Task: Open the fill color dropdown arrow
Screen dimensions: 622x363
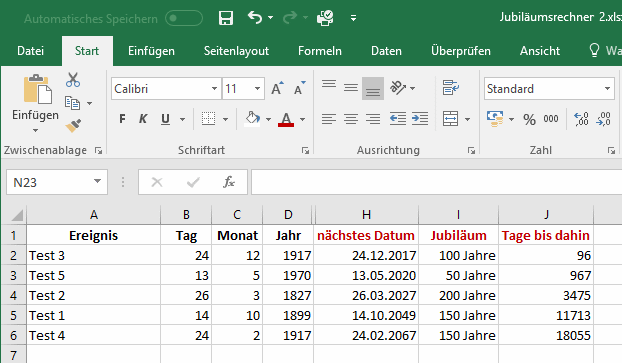Action: pyautogui.click(x=269, y=119)
